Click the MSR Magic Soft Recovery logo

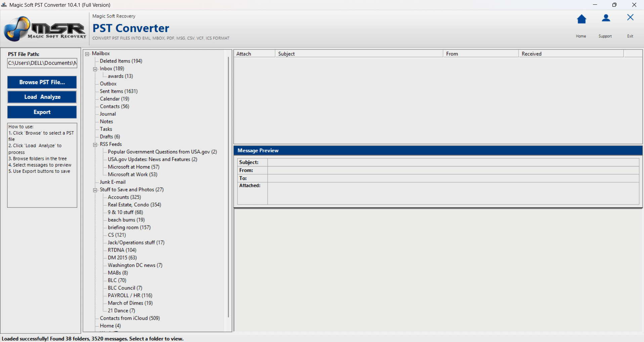[45, 29]
